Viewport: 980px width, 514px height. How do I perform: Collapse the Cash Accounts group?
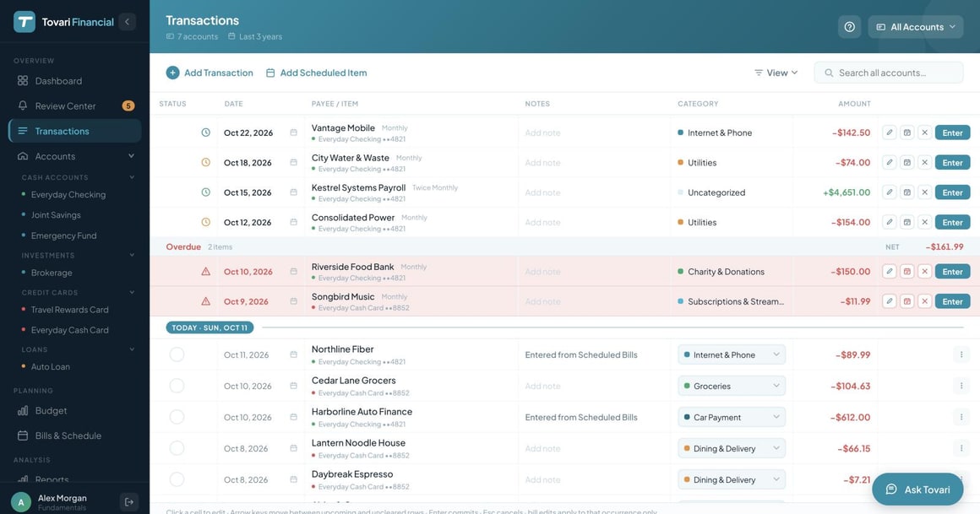(132, 177)
